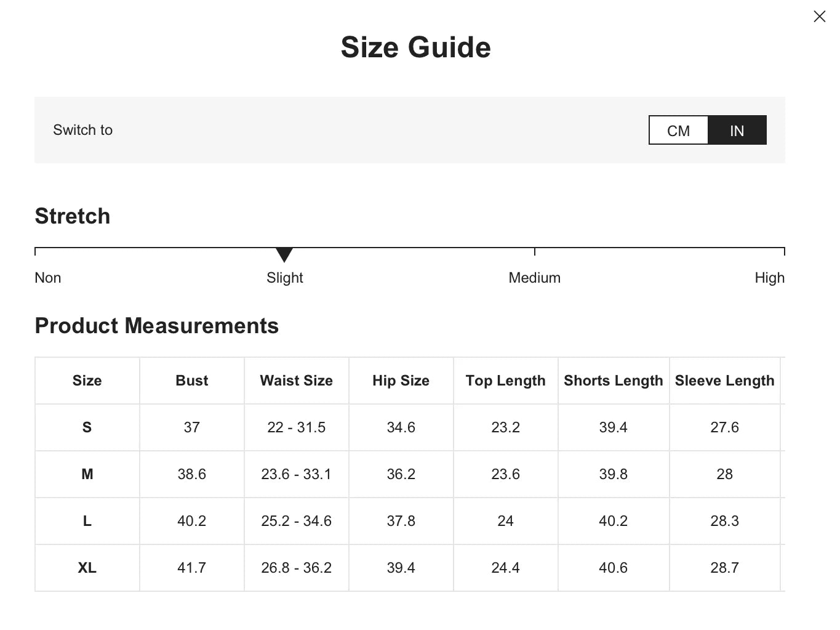Click the XL waist size 26.8 - 36.2 cell
This screenshot has width=840, height=630.
pos(296,568)
